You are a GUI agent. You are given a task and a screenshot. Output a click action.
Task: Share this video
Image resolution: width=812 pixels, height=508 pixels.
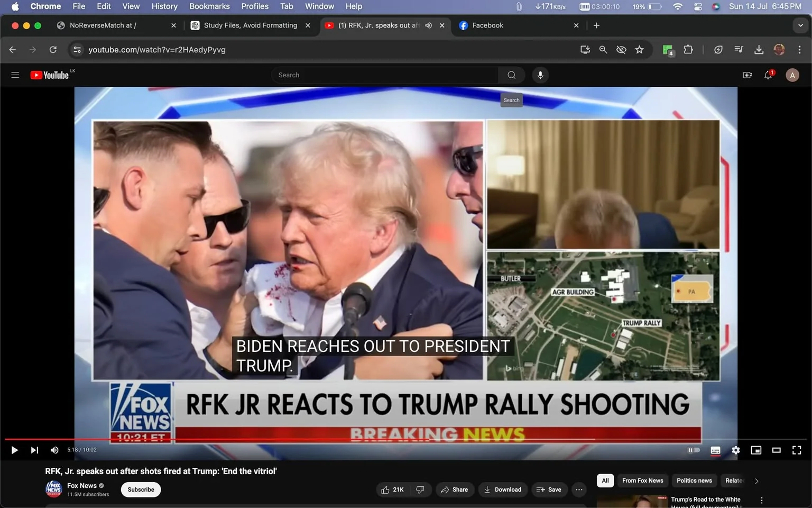pos(455,489)
